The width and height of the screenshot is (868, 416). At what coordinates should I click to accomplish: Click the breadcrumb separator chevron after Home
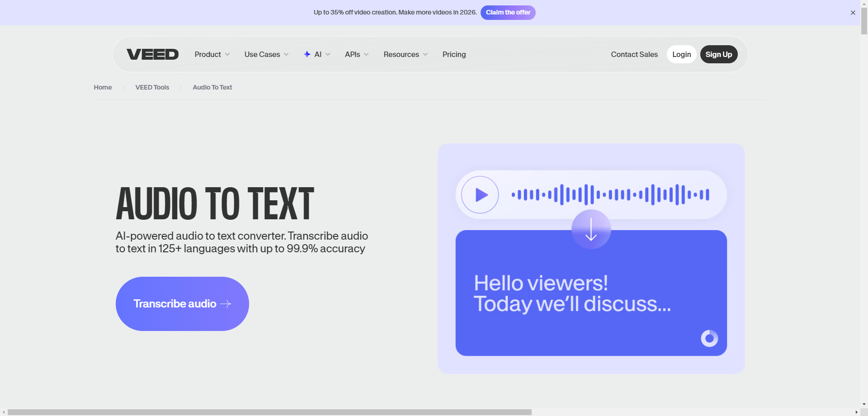point(123,87)
